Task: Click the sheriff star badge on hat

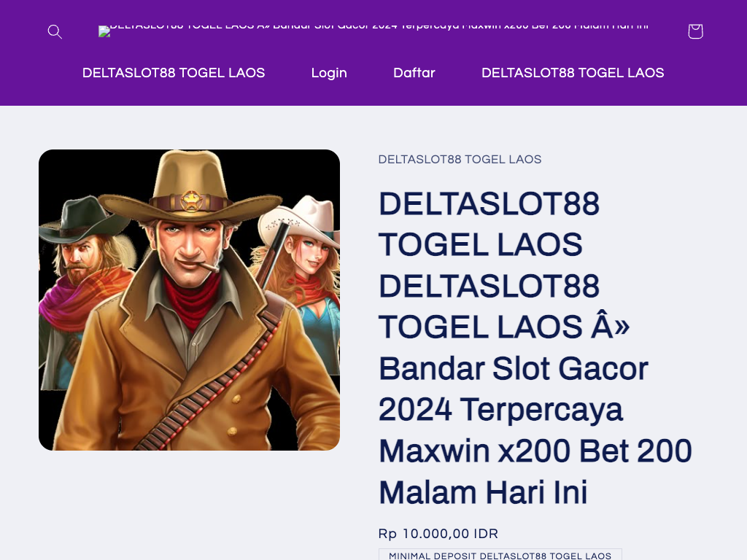Action: pyautogui.click(x=191, y=201)
